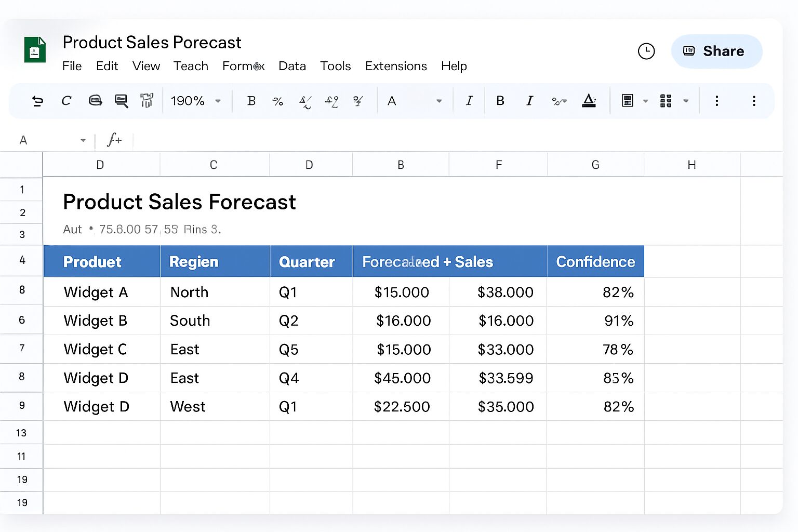Click the decrease decimal places icon
Screen dimensions: 798x532
click(305, 101)
